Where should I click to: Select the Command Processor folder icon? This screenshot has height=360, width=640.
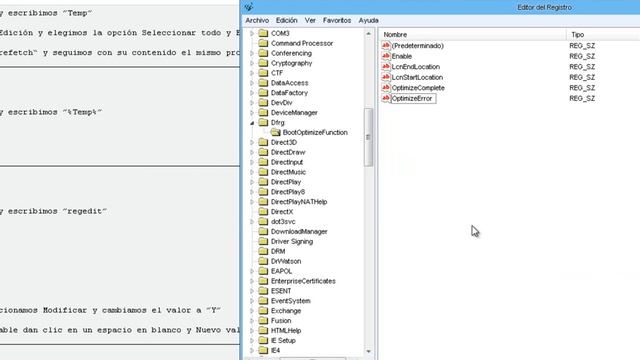[x=263, y=43]
